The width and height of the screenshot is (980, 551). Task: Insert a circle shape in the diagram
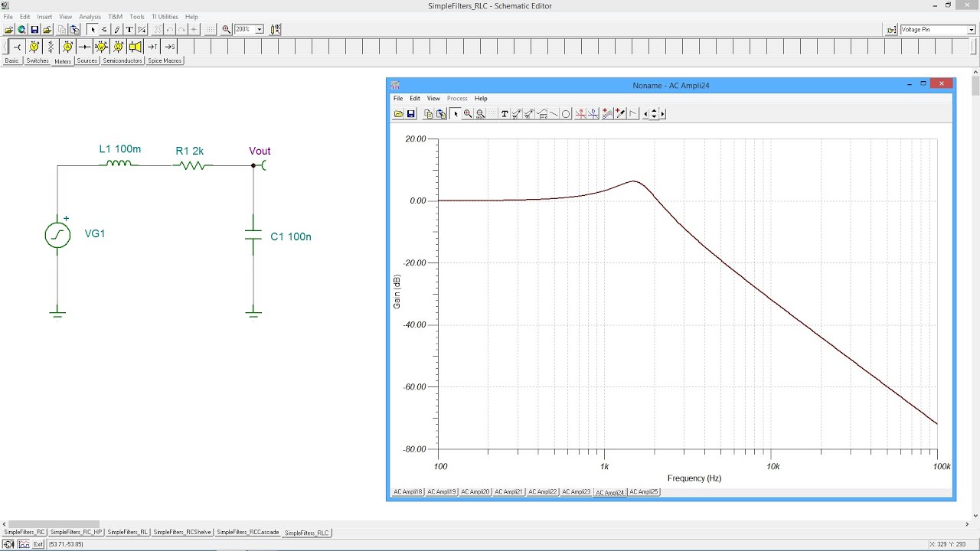coord(566,114)
